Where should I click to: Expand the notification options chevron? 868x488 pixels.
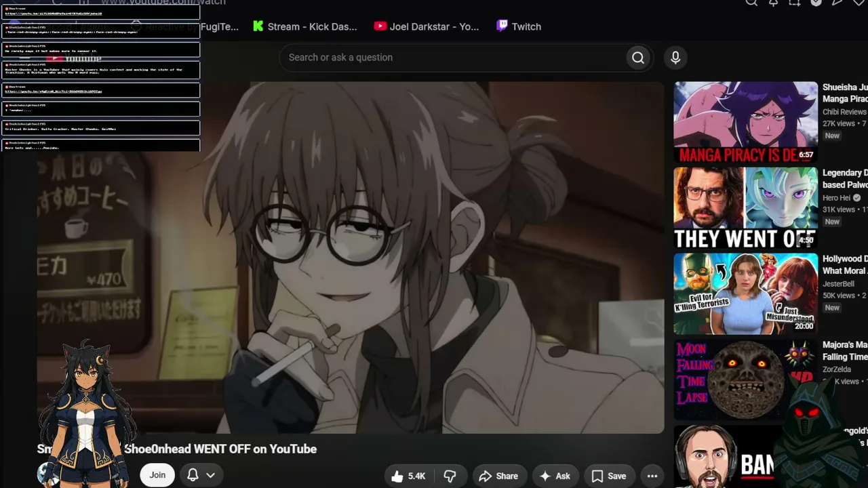tap(211, 475)
